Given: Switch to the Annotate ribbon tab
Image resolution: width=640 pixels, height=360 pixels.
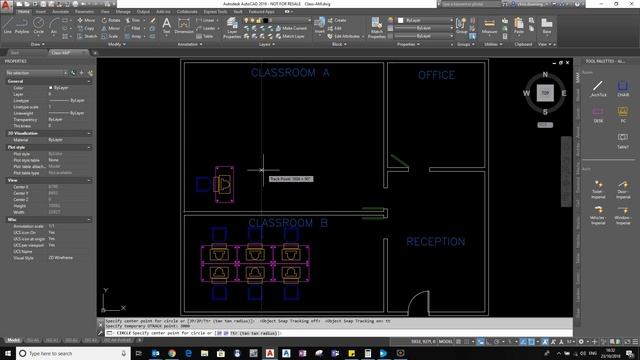Looking at the screenshot, I should coord(60,12).
